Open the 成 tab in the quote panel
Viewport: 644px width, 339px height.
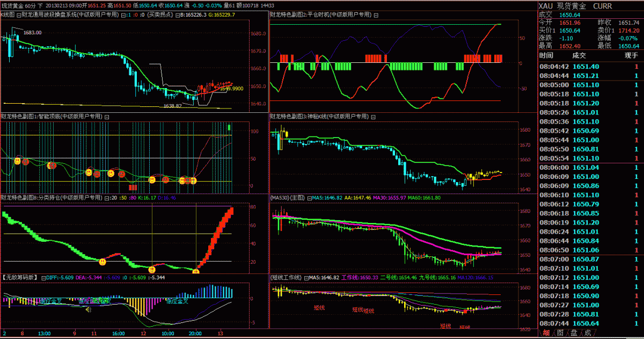(588, 333)
